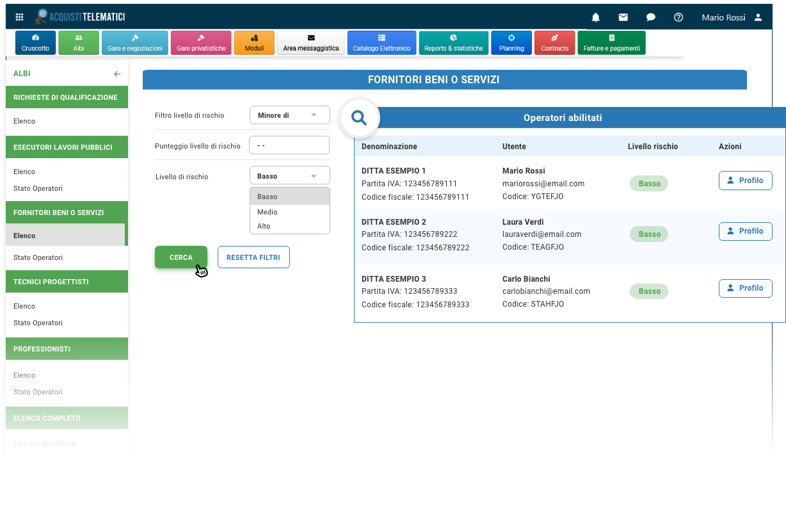Collapse the ALBI sidebar with the arrow
The image size is (786, 532).
pyautogui.click(x=117, y=74)
